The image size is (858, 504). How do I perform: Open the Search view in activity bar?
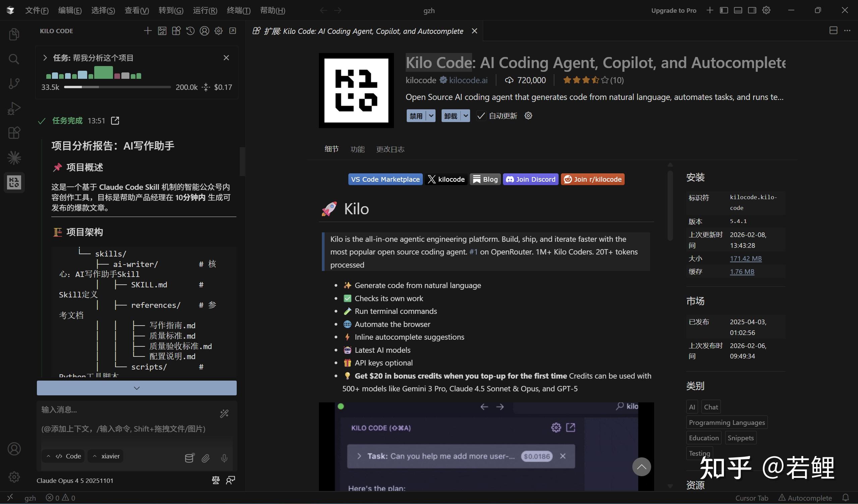(14, 59)
